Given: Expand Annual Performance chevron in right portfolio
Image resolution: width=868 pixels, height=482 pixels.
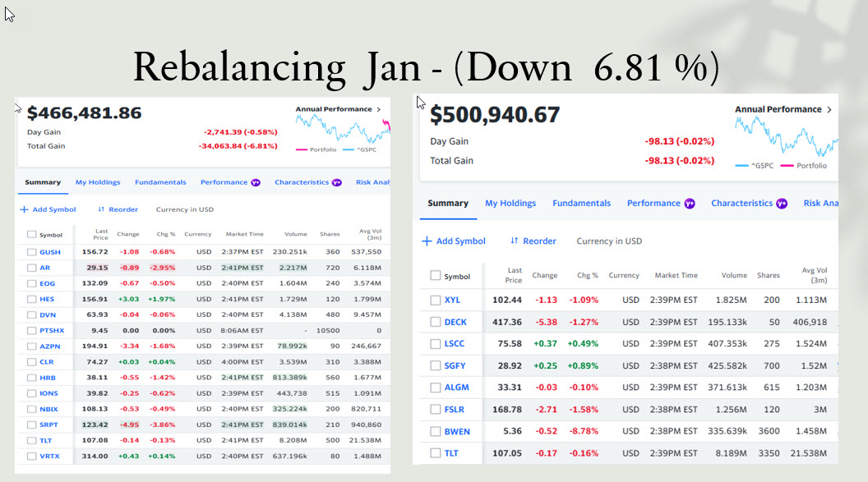Looking at the screenshot, I should (829, 109).
